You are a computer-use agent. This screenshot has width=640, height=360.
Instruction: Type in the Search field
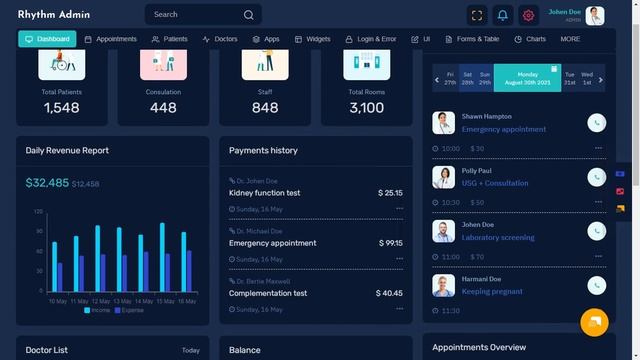[x=203, y=15]
